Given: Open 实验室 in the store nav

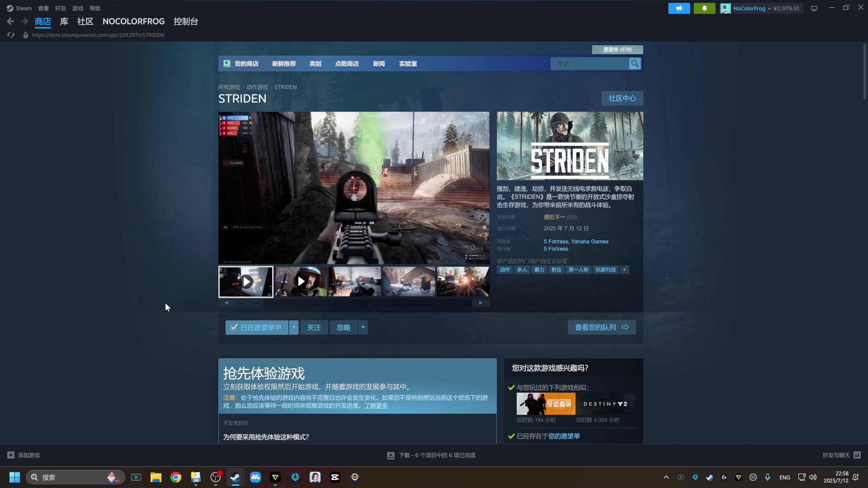Looking at the screenshot, I should point(408,64).
